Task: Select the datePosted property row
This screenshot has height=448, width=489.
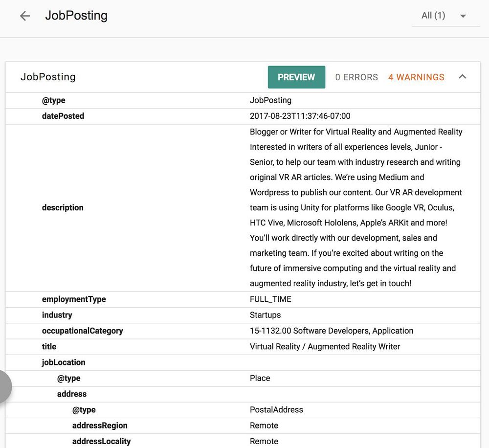Action: click(x=63, y=116)
